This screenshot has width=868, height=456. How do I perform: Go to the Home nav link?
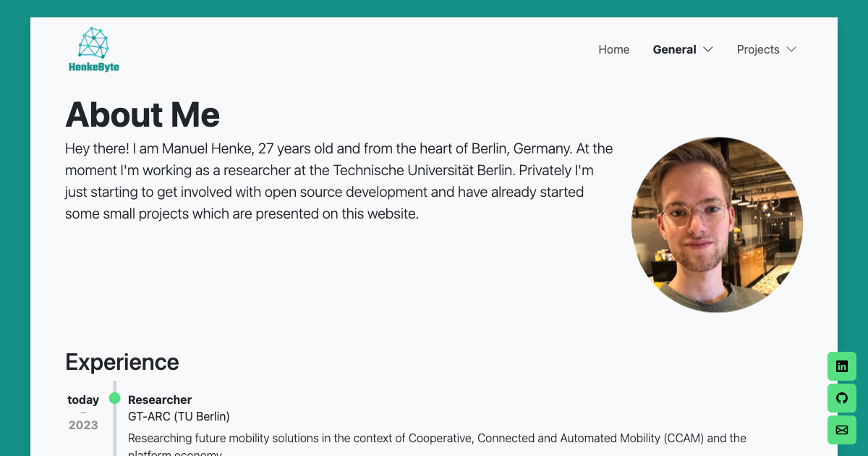(x=613, y=49)
